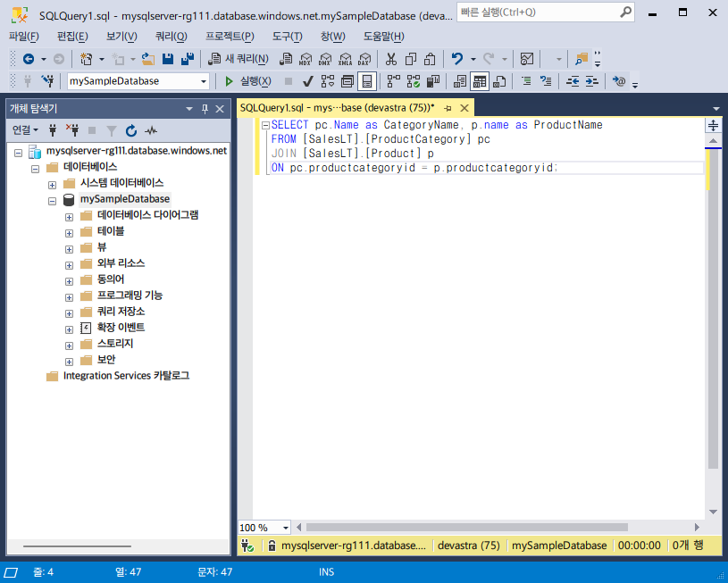Specify values for template parameters icon
This screenshot has height=583, width=728.
619,81
